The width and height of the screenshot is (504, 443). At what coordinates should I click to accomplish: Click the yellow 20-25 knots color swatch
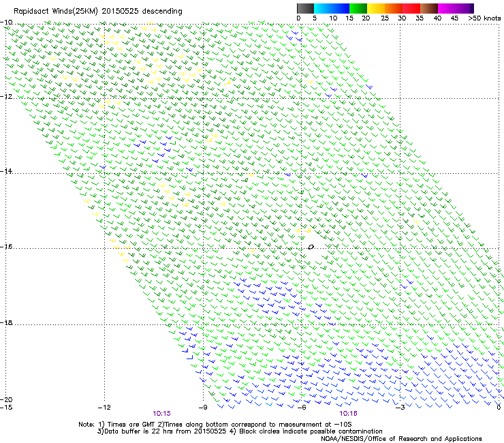tap(376, 8)
